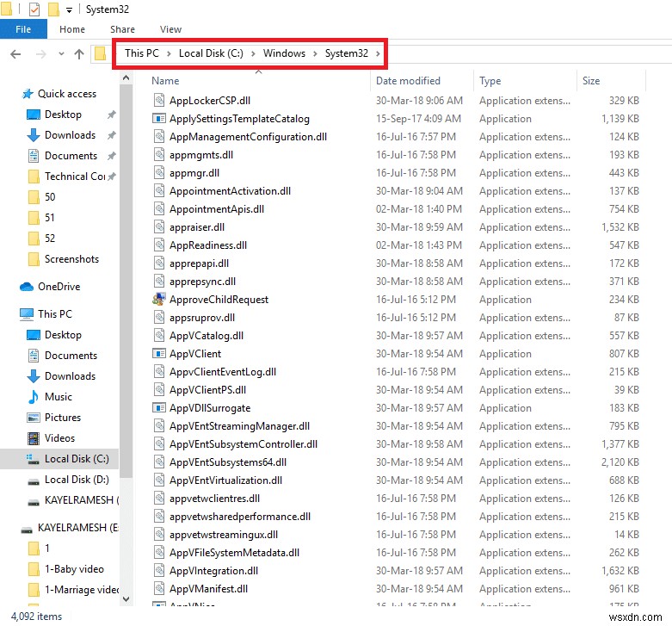Select the AppVManifest.dll file icon
The width and height of the screenshot is (672, 626).
pos(159,589)
